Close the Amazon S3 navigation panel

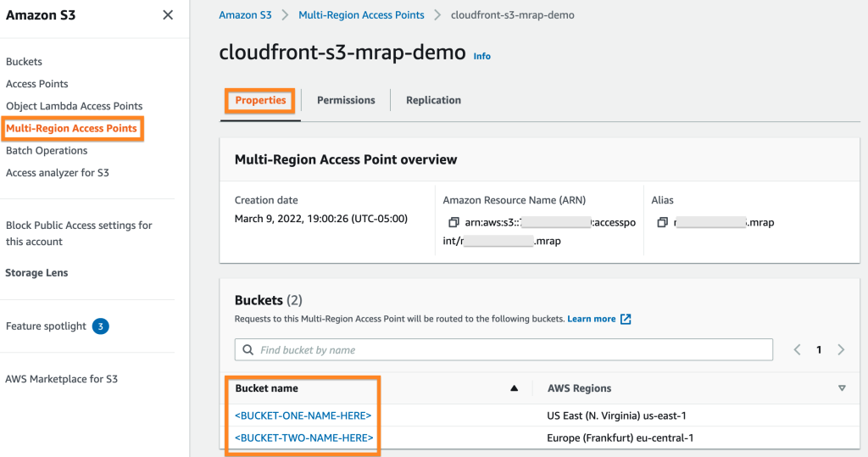pos(168,15)
